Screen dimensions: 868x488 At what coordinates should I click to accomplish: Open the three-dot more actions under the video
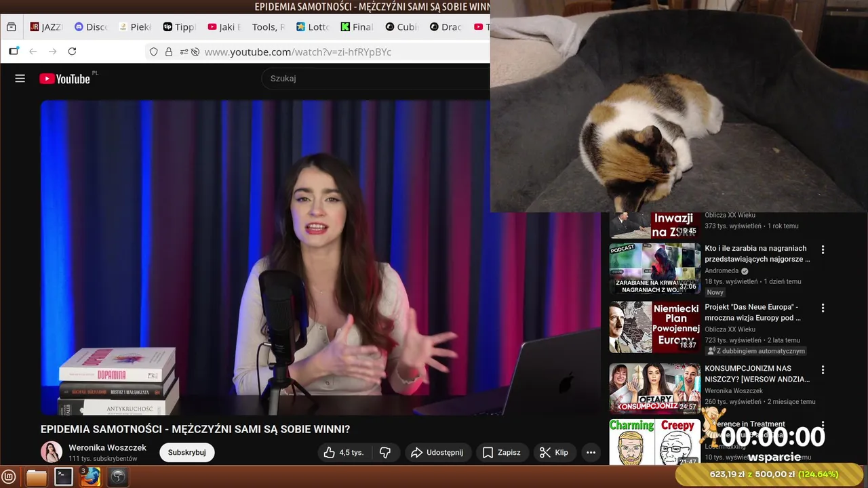click(591, 453)
